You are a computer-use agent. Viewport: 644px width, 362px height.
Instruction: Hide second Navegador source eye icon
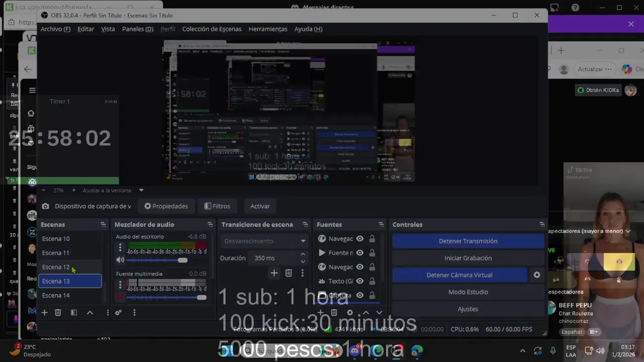click(x=360, y=267)
